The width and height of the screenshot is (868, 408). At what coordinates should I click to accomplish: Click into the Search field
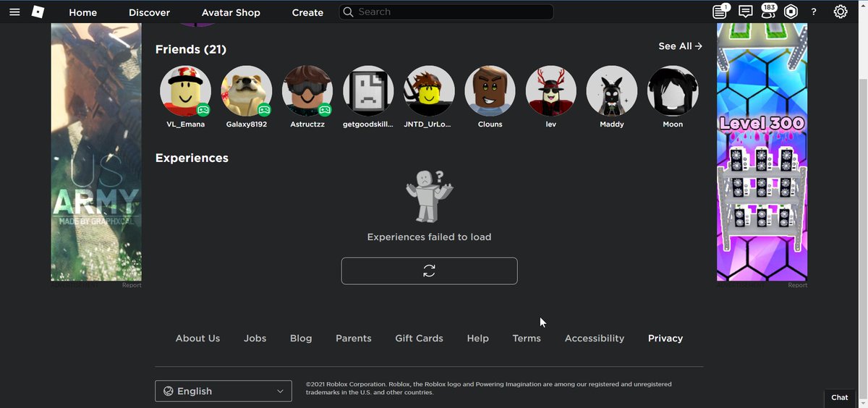point(446,12)
